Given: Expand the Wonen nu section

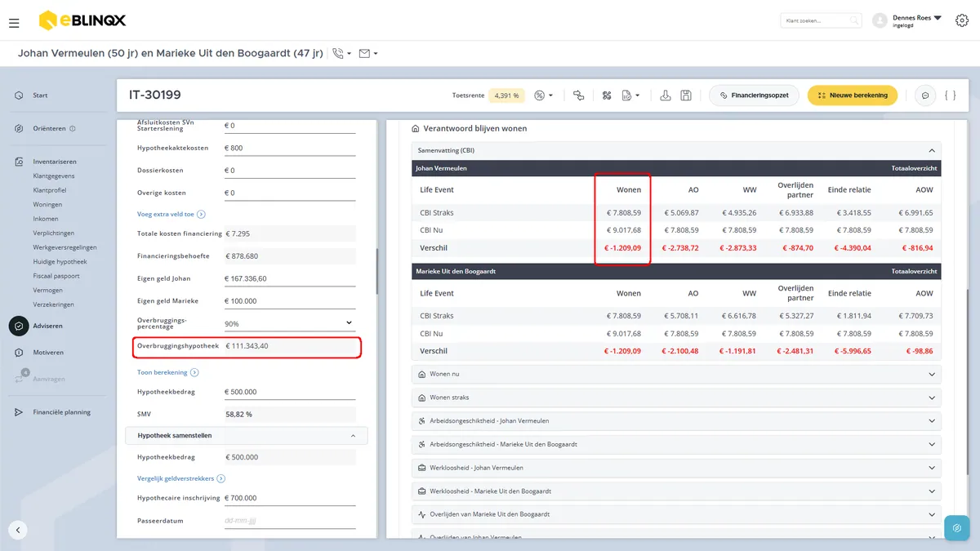Looking at the screenshot, I should (x=676, y=374).
